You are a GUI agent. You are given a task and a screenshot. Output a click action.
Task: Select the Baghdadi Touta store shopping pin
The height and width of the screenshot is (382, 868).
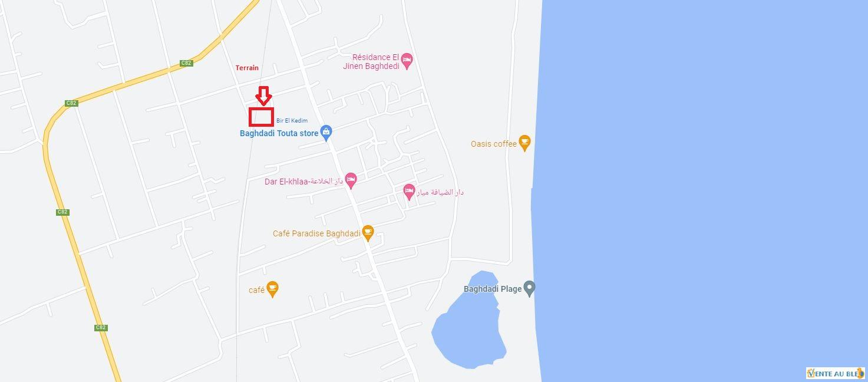[326, 131]
